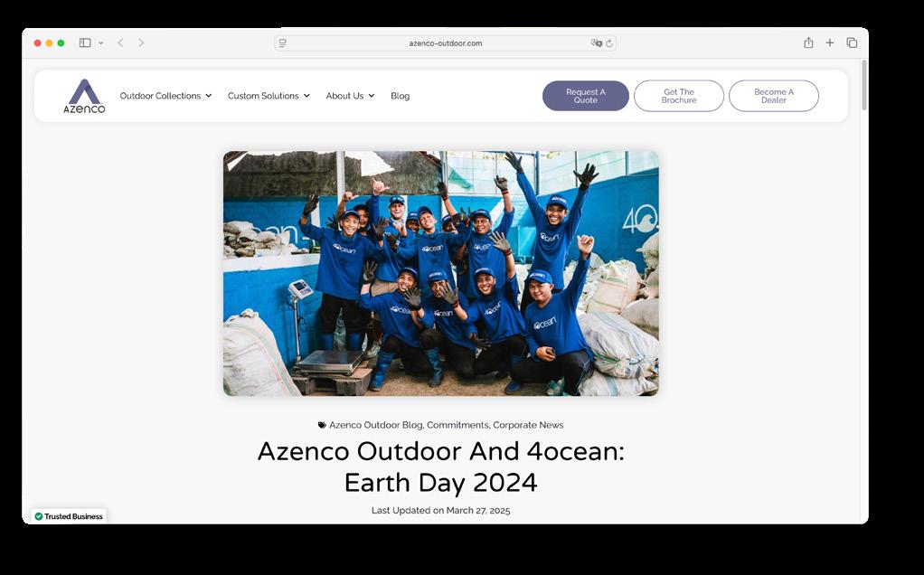Viewport: 924px width, 575px height.
Task: Open the Safari sidebar panel
Action: (x=85, y=43)
